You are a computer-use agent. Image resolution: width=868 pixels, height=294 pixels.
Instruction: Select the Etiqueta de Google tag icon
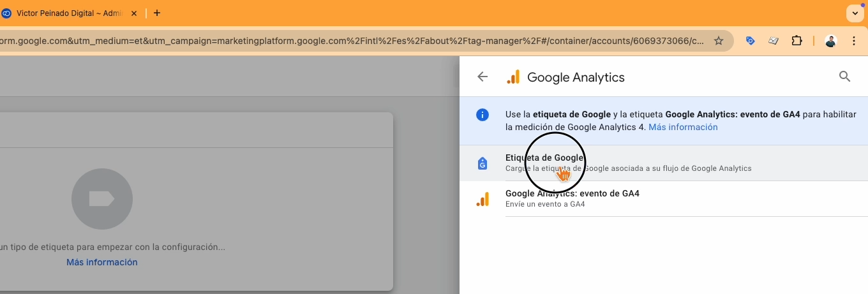tap(483, 163)
